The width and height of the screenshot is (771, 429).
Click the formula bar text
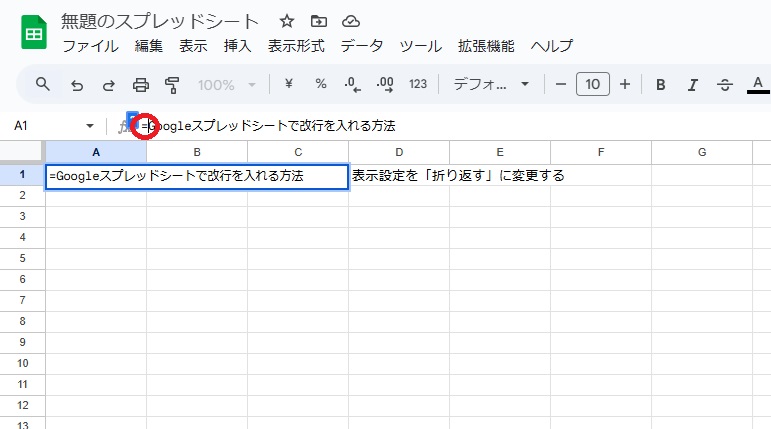(x=268, y=126)
